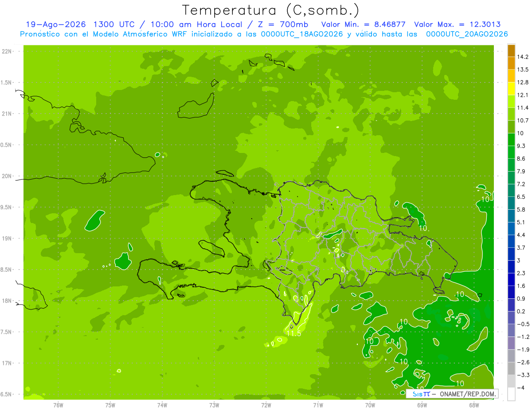Click the "76W" longitude axis label
532x411 pixels.
pyautogui.click(x=58, y=405)
